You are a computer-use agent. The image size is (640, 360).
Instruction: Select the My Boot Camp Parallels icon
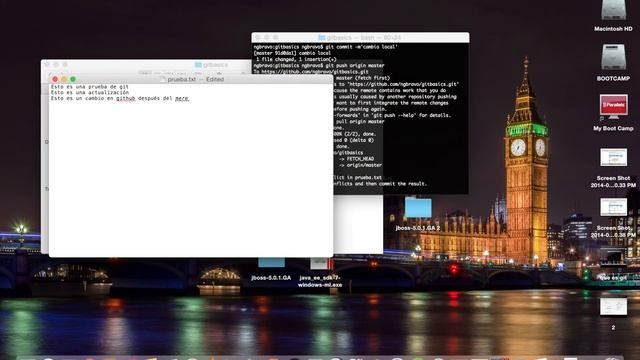click(613, 106)
